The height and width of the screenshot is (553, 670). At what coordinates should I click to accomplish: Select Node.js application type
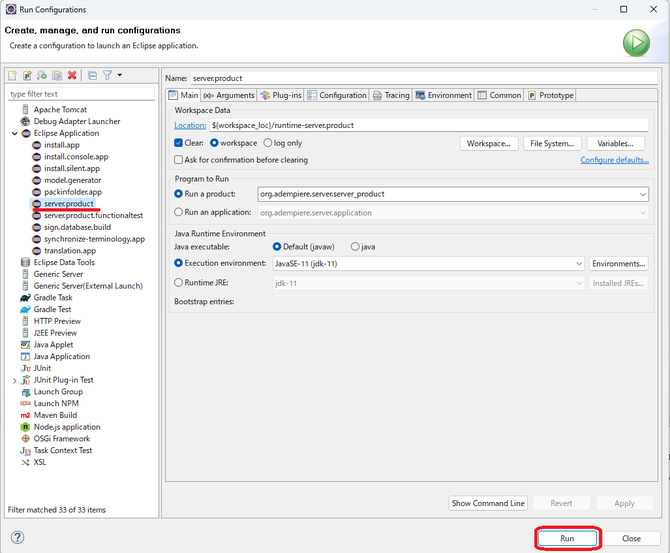coord(67,427)
